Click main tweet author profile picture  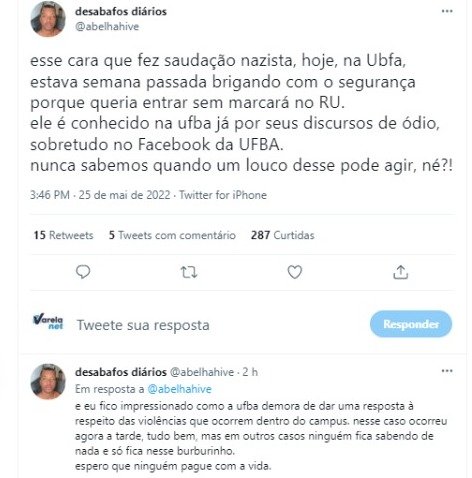[48, 18]
